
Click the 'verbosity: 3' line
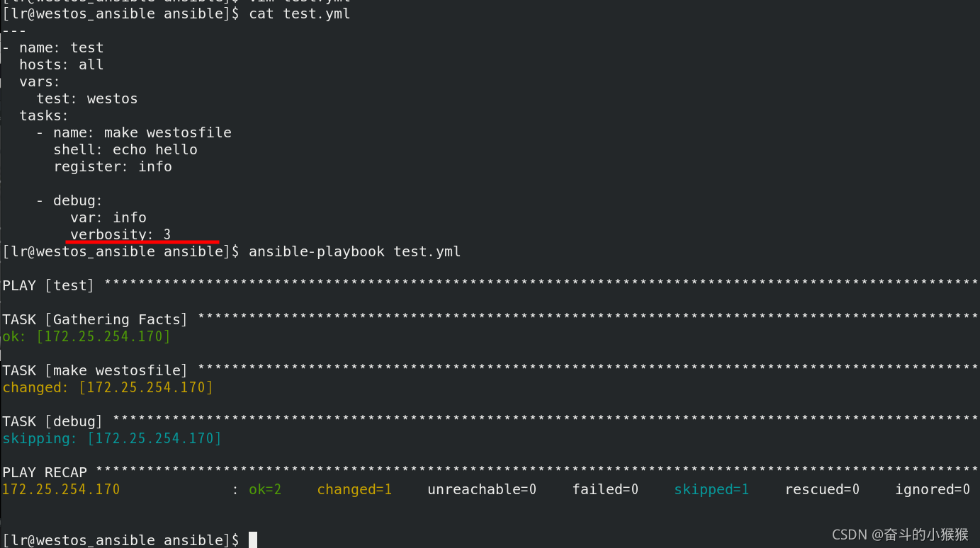[120, 234]
